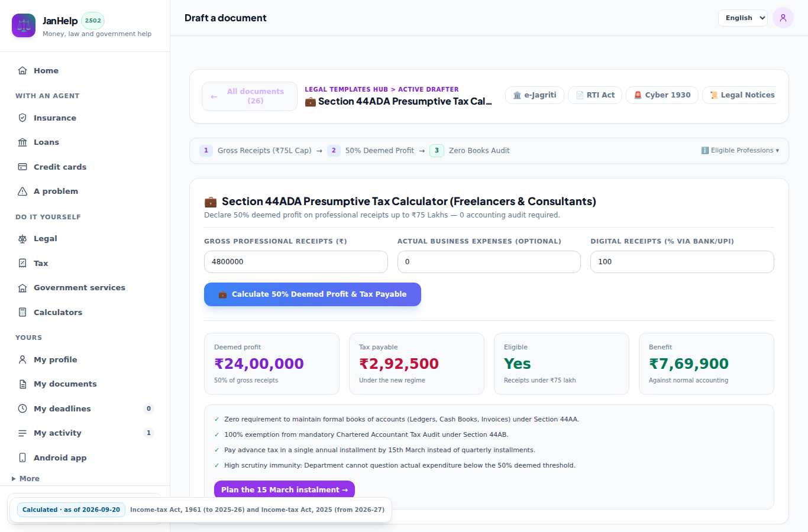
Task: Click Plan the 15 March instalment button
Action: tap(285, 489)
